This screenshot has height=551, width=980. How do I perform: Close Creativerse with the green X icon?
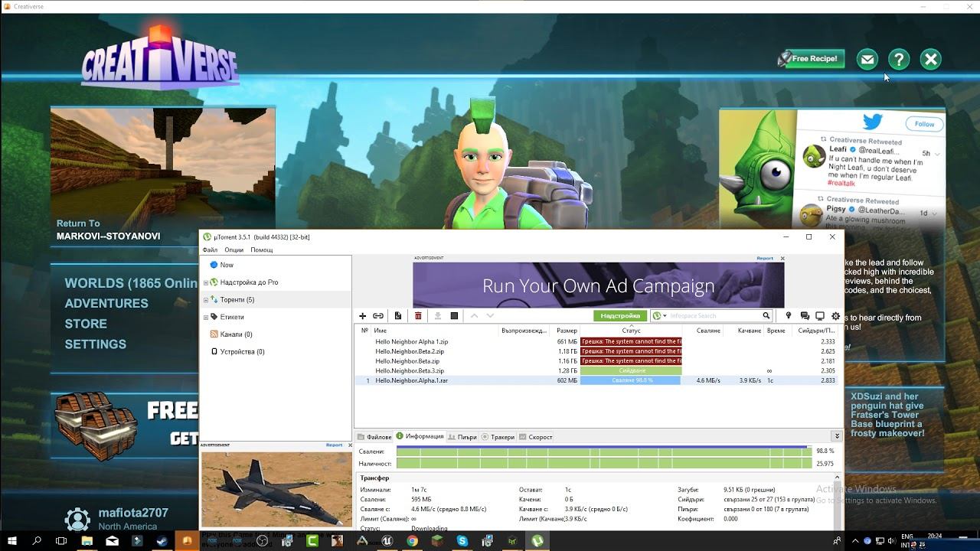pyautogui.click(x=931, y=59)
